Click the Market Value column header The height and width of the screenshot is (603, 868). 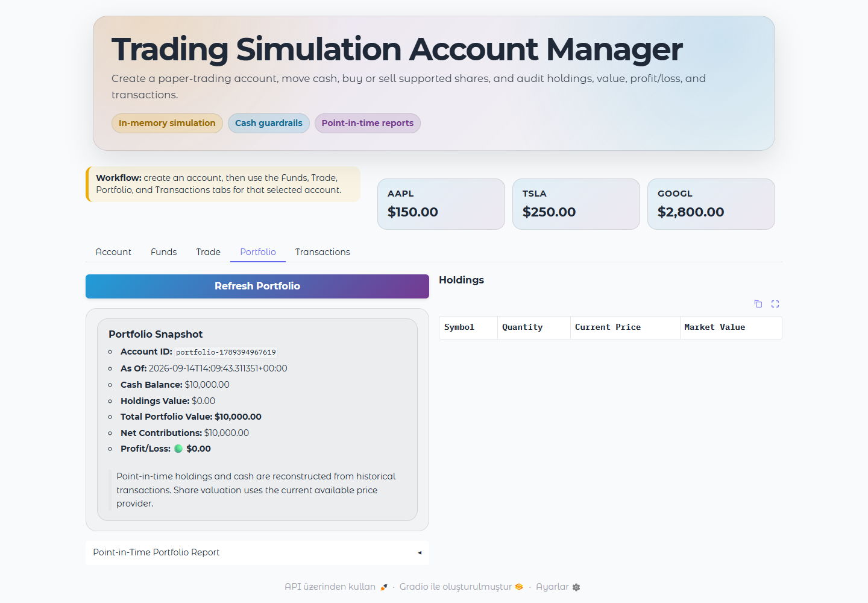click(x=731, y=327)
